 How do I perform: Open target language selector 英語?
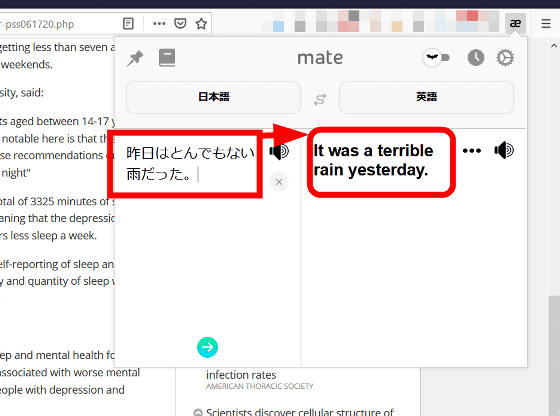pyautogui.click(x=426, y=97)
